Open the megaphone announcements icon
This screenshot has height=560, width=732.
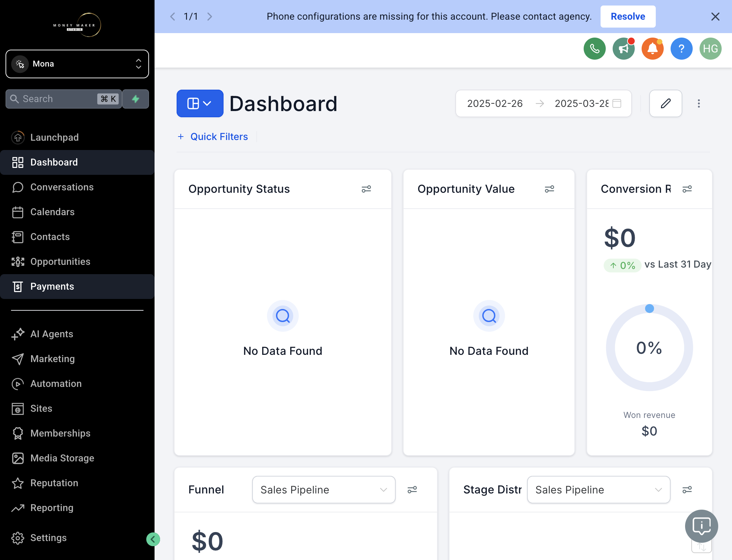(623, 49)
